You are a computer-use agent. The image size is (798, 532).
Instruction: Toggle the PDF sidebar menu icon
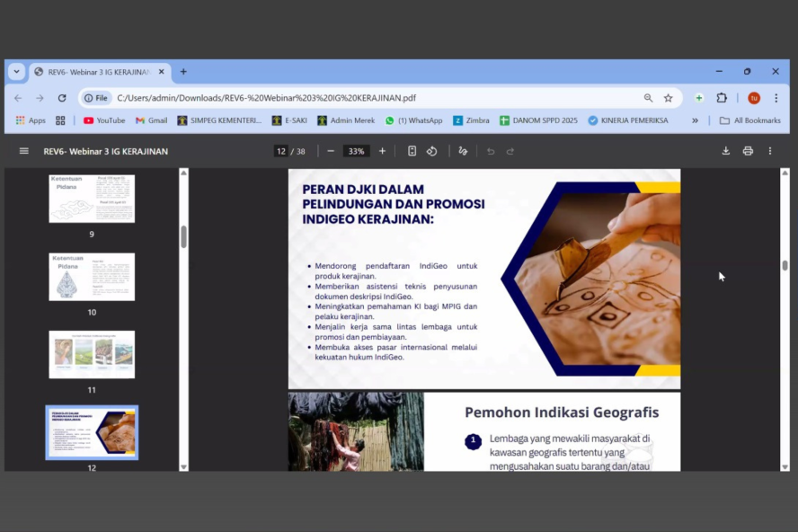point(24,151)
